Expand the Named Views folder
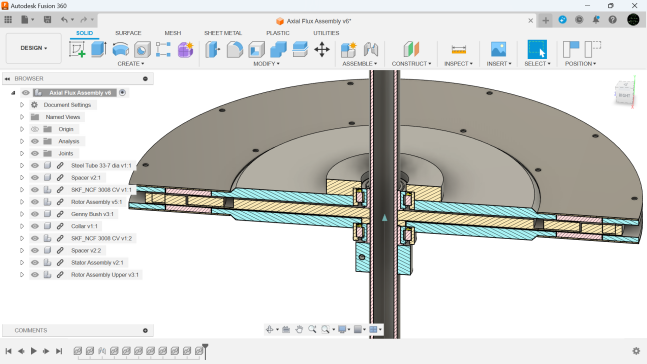 click(x=22, y=117)
